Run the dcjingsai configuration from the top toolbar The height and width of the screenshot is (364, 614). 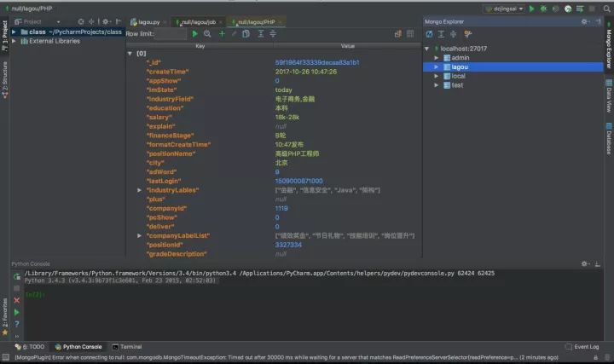tap(531, 9)
